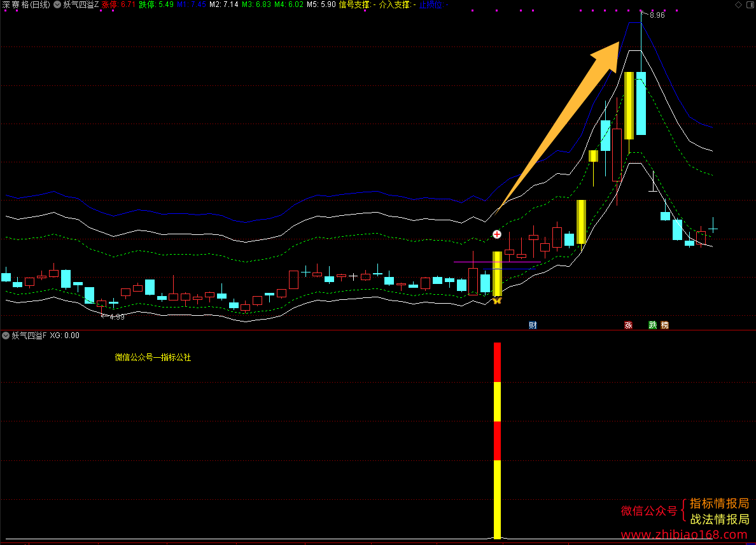Click the 跌停: 5.49 value
This screenshot has width=756, height=545.
[156, 5]
